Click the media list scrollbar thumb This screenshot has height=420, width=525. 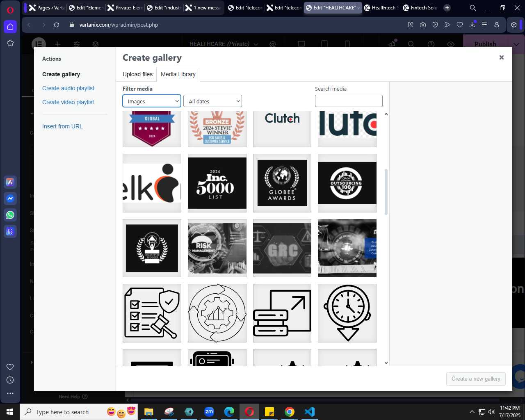386,192
